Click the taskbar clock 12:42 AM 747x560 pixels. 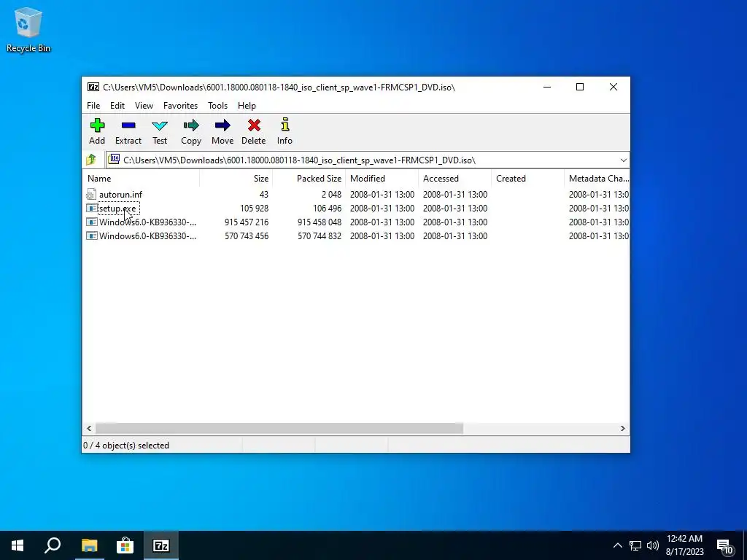pos(684,539)
